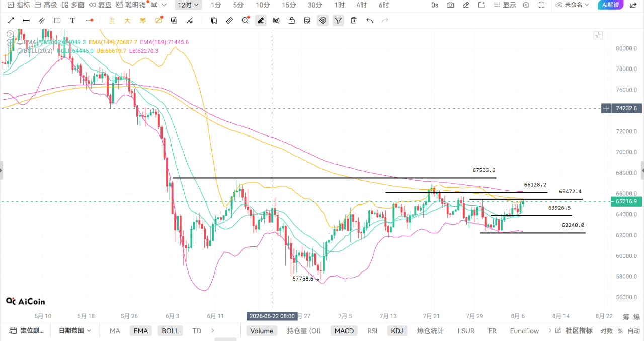Lock all drawings with padlock icon
Screen dimensions: 644x341
tap(292, 21)
